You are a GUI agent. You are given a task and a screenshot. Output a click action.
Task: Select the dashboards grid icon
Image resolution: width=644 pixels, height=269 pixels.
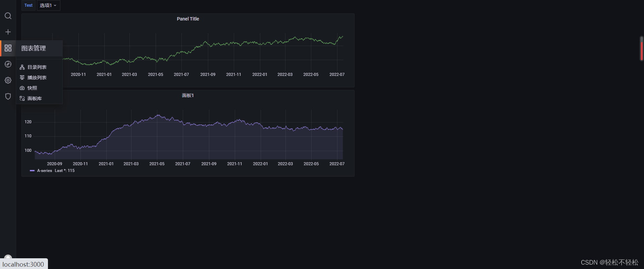click(8, 48)
